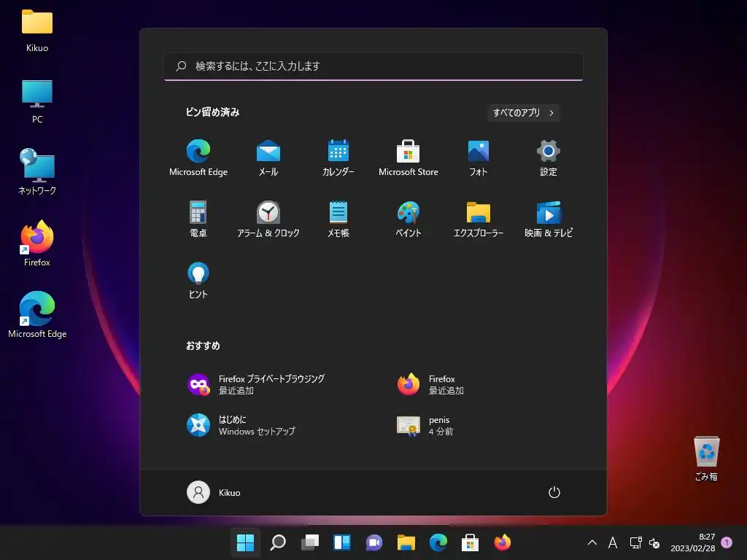Open the clock showing 8:27 2023/02/28
The width and height of the screenshot is (747, 560).
(693, 542)
